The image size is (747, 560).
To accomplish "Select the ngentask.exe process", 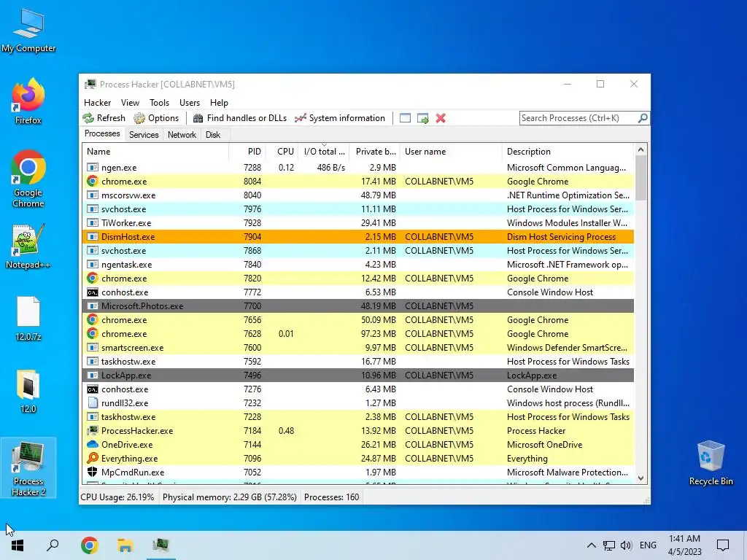I will pyautogui.click(x=358, y=264).
